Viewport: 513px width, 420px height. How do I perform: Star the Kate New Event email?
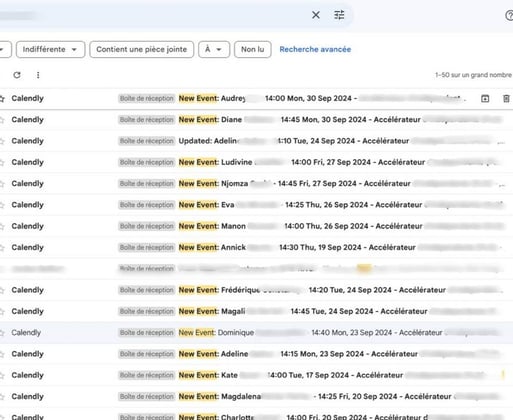pos(2,376)
